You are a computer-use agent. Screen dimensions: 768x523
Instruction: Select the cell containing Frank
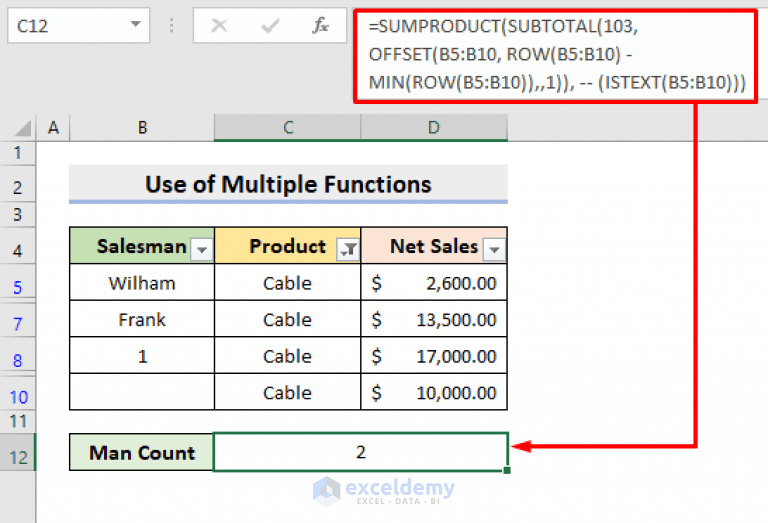coord(142,319)
